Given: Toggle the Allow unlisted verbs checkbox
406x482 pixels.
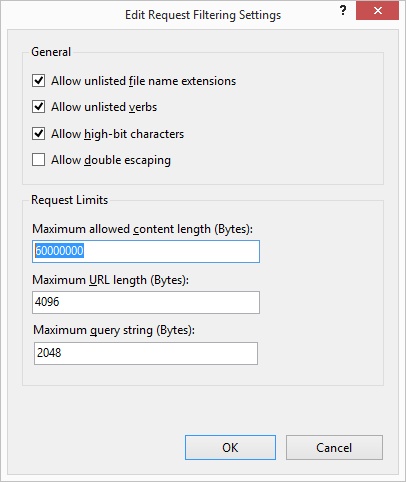Looking at the screenshot, I should coord(38,107).
